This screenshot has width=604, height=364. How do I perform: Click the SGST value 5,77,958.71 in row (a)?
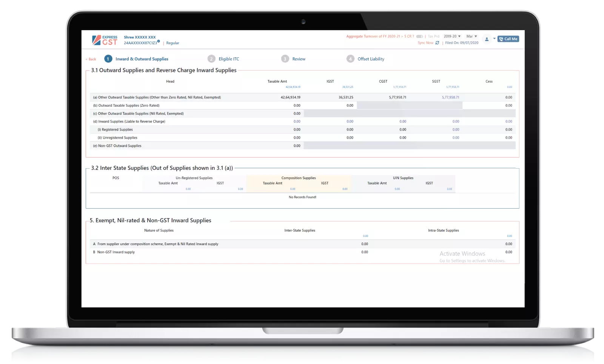click(x=450, y=97)
